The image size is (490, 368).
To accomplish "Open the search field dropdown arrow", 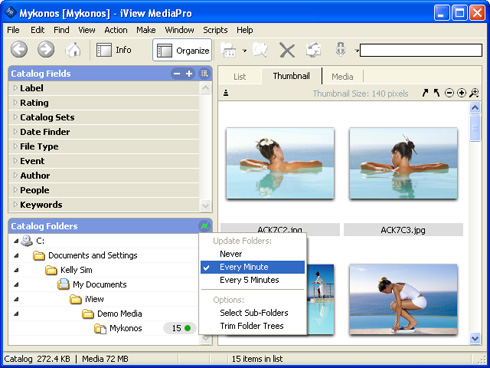I will coord(357,51).
